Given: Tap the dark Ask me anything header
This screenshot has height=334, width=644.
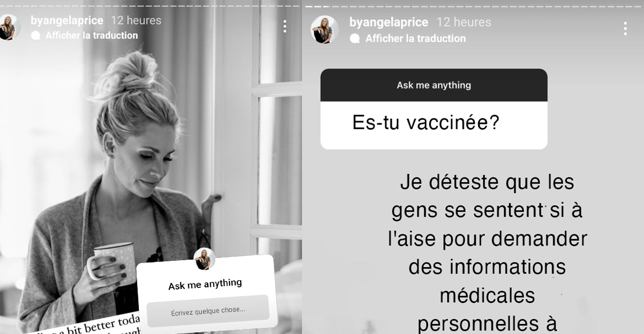Looking at the screenshot, I should [x=434, y=85].
